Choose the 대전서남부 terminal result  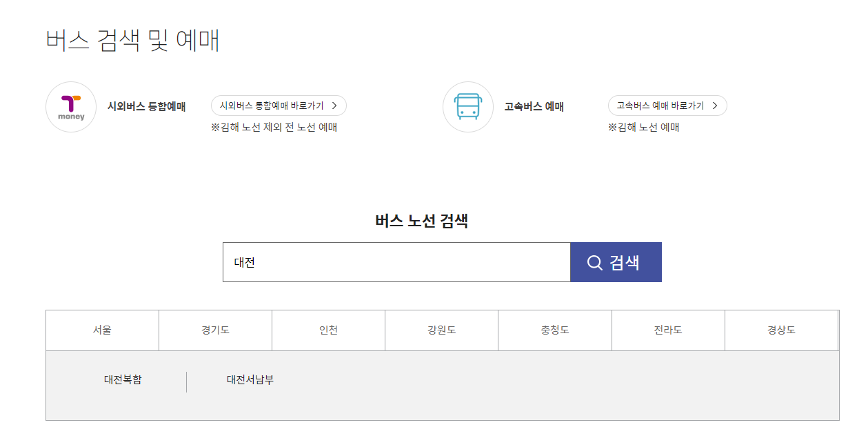coord(250,379)
